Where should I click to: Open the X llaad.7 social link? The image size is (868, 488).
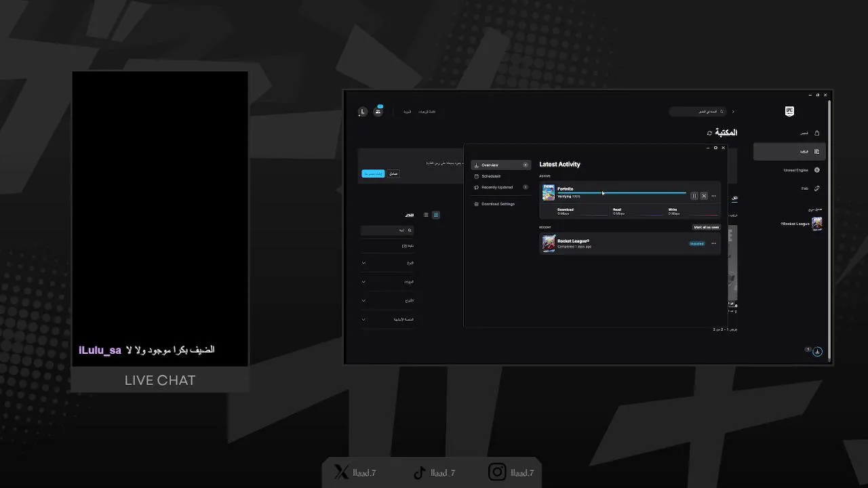click(x=355, y=472)
